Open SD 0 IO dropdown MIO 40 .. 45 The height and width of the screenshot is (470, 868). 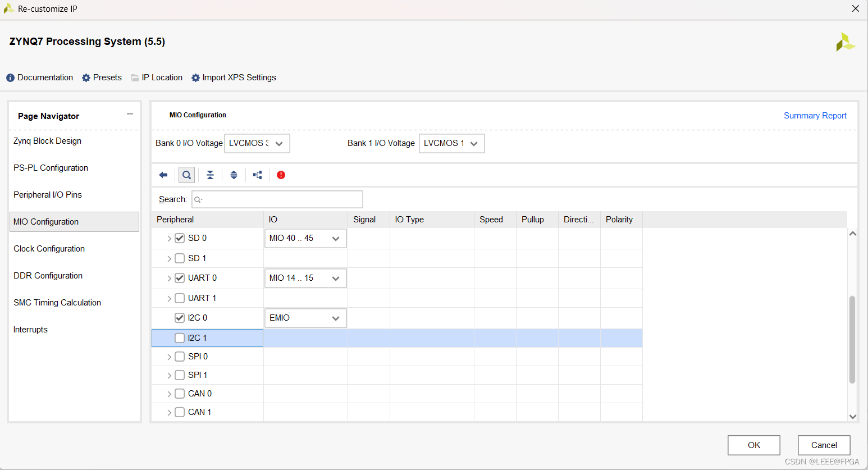tap(305, 238)
